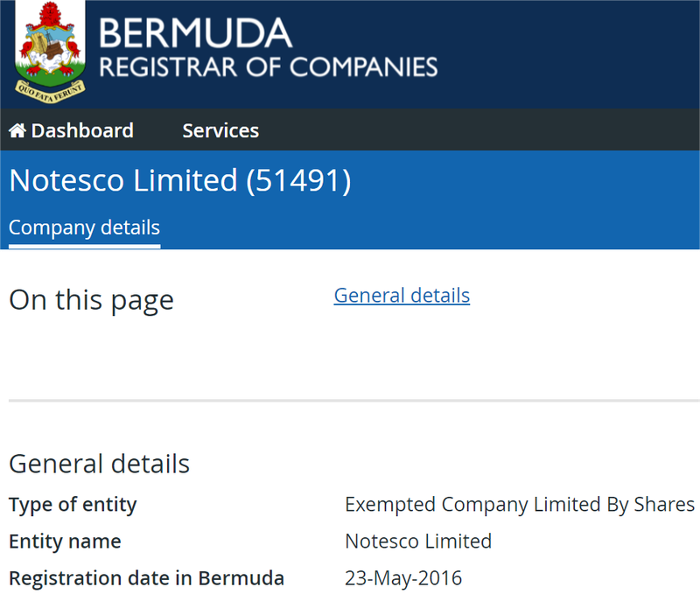The image size is (700, 601).
Task: Click Exempted Company Limited By Shares value
Action: click(520, 505)
